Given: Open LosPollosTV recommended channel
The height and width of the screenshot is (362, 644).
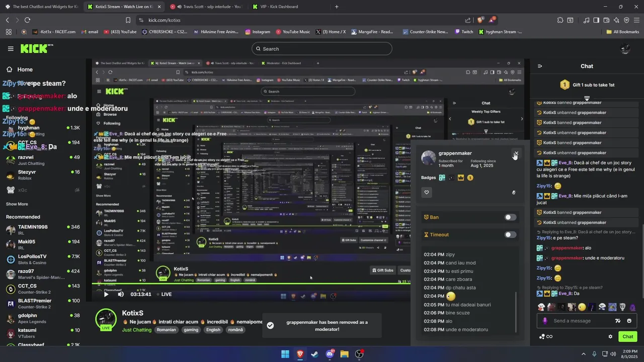Looking at the screenshot, I should pos(43,259).
